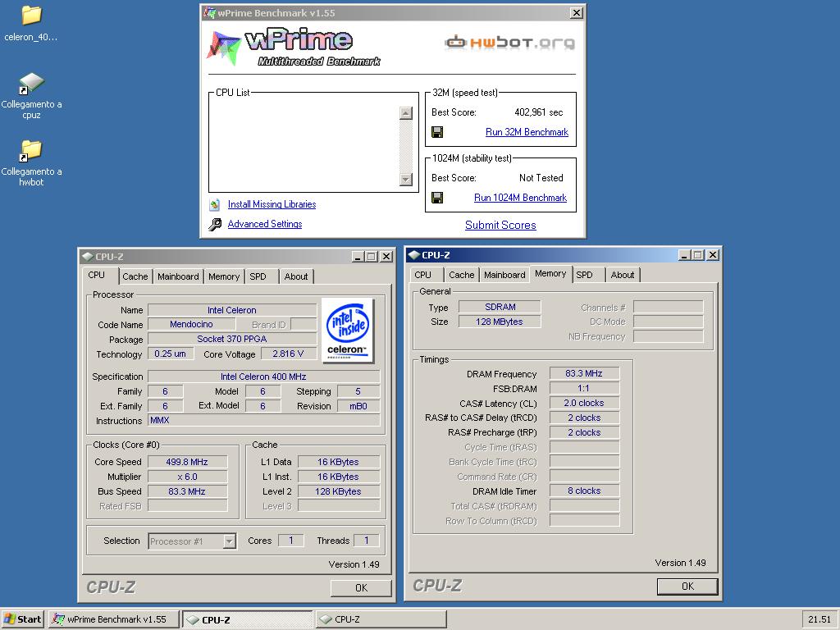Click the Intel Celeron 400 MHz specification field
Viewport: 840px width, 630px height.
pos(263,377)
